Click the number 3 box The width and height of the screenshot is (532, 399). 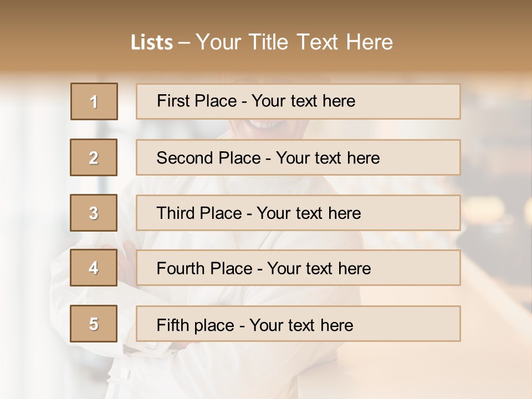(x=94, y=213)
